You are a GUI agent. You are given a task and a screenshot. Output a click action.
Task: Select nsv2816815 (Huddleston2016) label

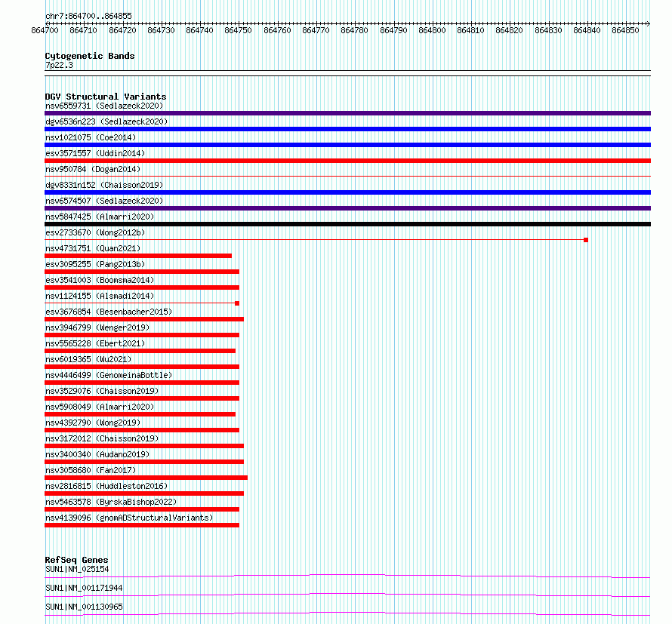click(106, 486)
